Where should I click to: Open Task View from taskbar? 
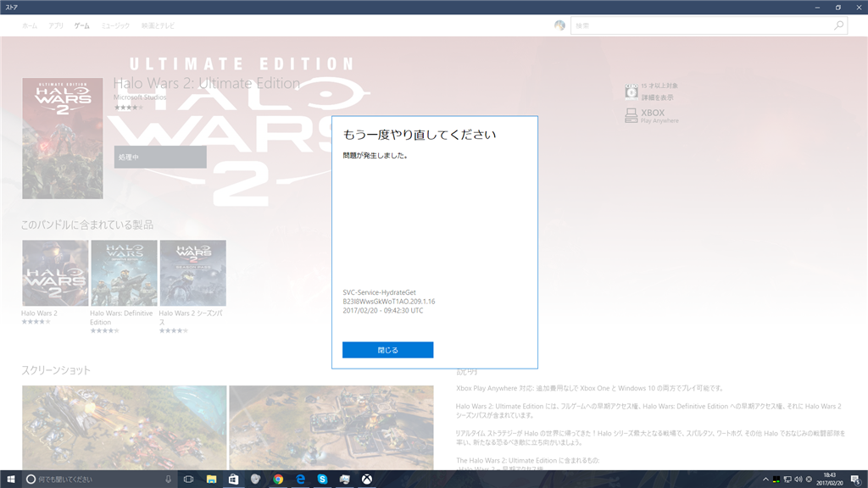(x=189, y=480)
